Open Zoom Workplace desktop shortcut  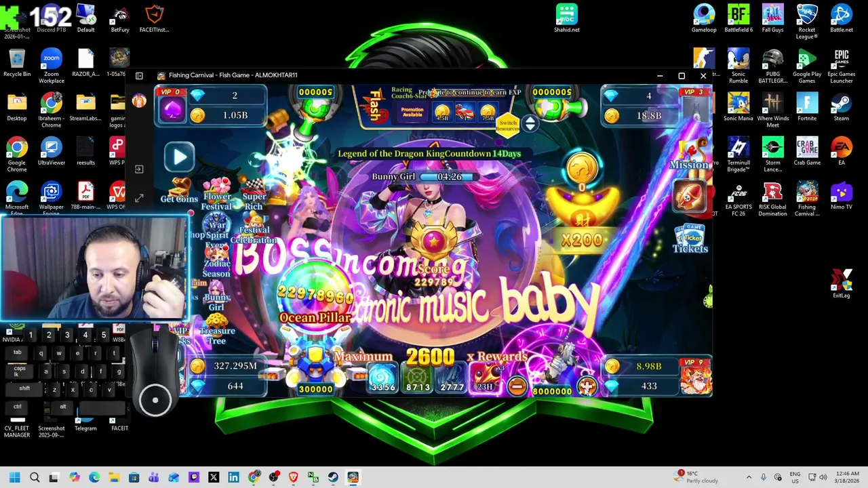[x=52, y=66]
